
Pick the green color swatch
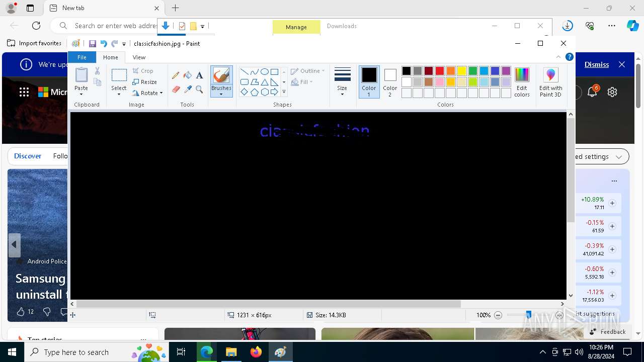[473, 71]
